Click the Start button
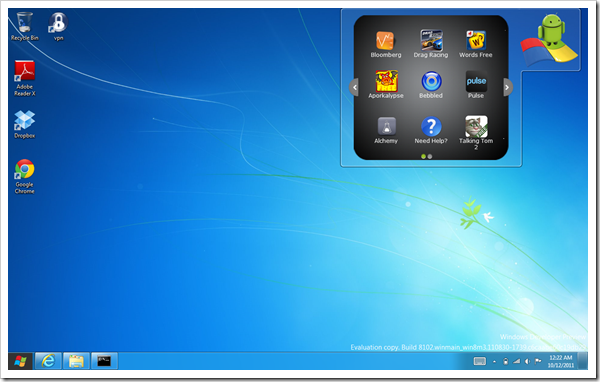Image resolution: width=600 pixels, height=382 pixels. (20, 361)
